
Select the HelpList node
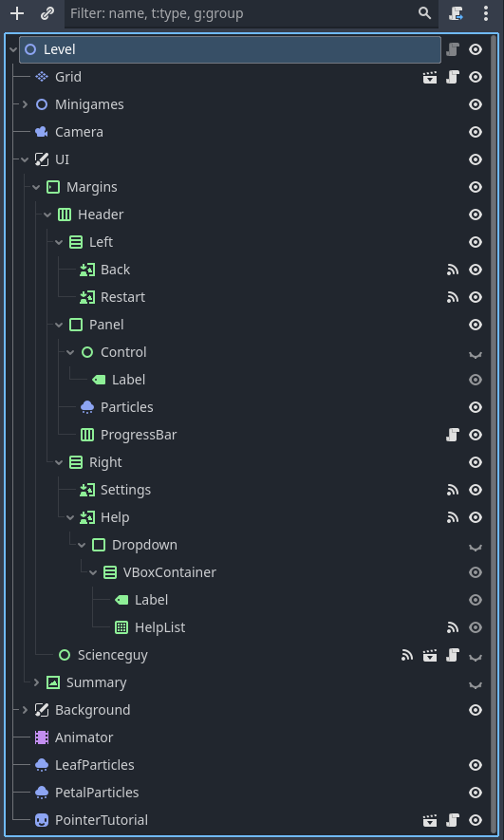tap(159, 627)
